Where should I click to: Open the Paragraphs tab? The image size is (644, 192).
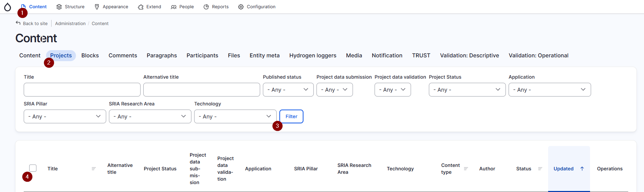point(162,55)
